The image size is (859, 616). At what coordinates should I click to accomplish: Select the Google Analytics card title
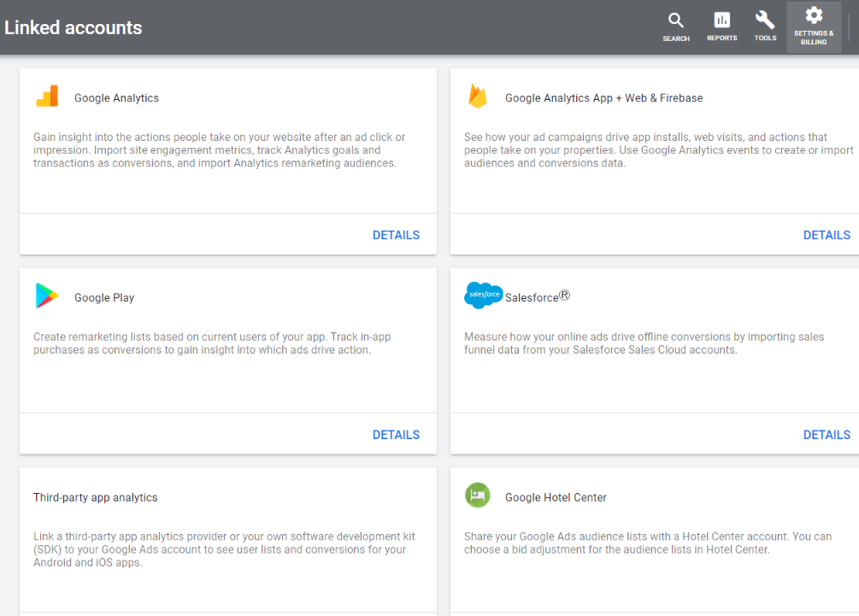[x=117, y=98]
